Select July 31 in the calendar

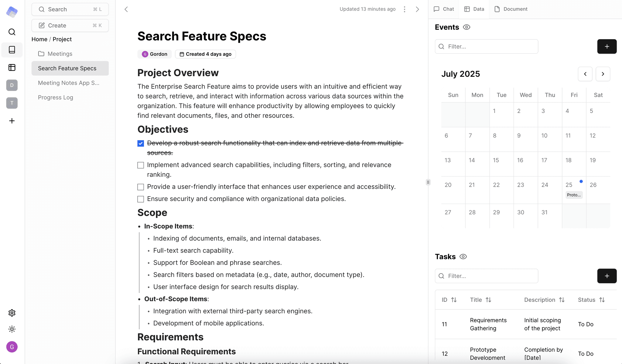point(550,216)
